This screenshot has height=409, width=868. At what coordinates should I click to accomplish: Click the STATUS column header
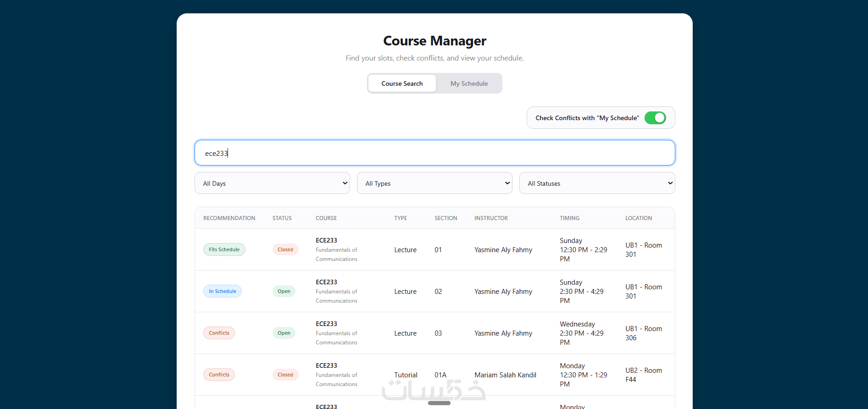(x=282, y=218)
